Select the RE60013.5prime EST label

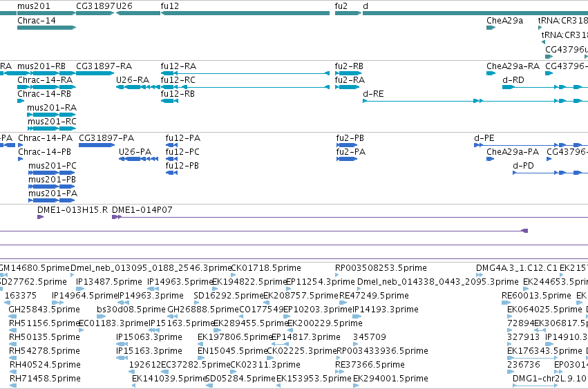536,296
